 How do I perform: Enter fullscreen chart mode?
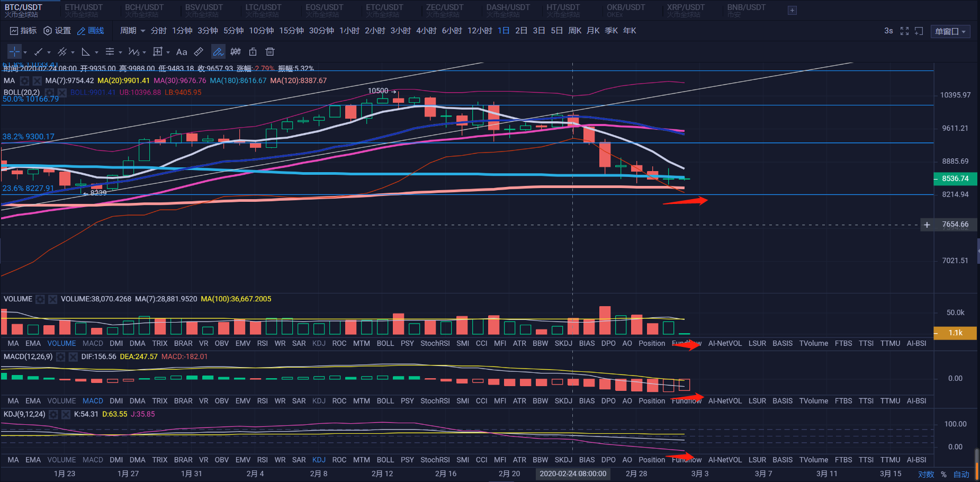[905, 31]
